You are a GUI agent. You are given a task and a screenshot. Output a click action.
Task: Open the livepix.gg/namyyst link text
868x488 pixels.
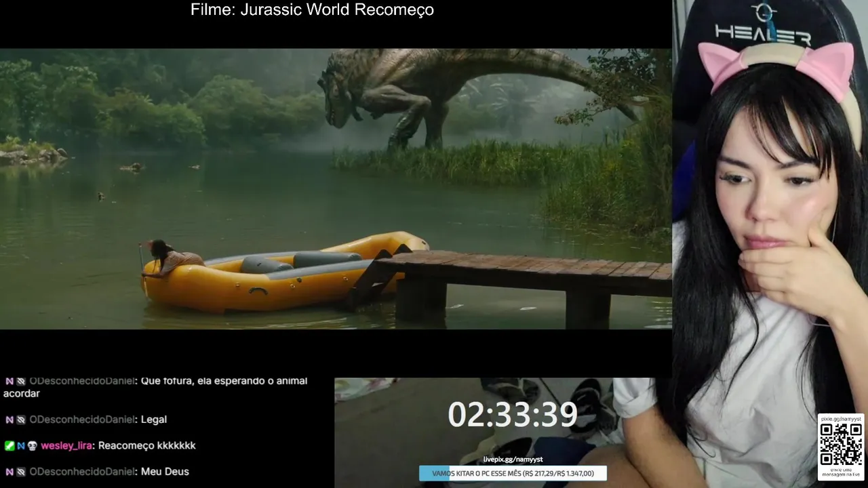tap(513, 460)
